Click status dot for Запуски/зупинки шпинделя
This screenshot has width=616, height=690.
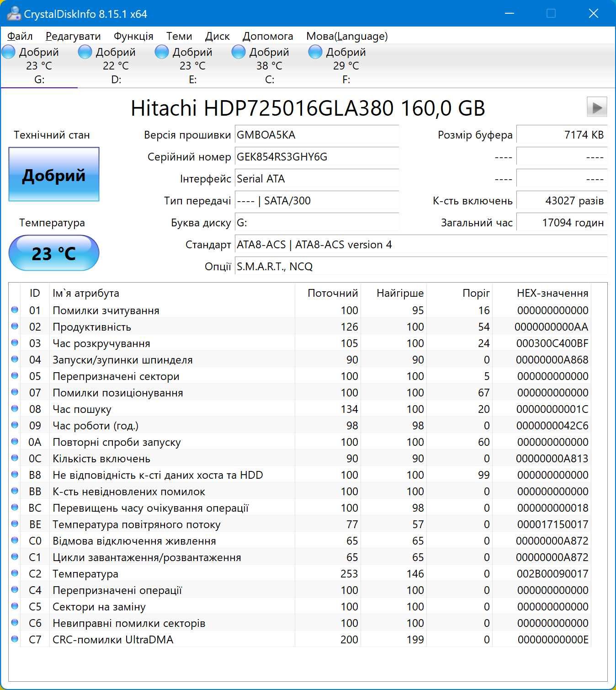[15, 359]
